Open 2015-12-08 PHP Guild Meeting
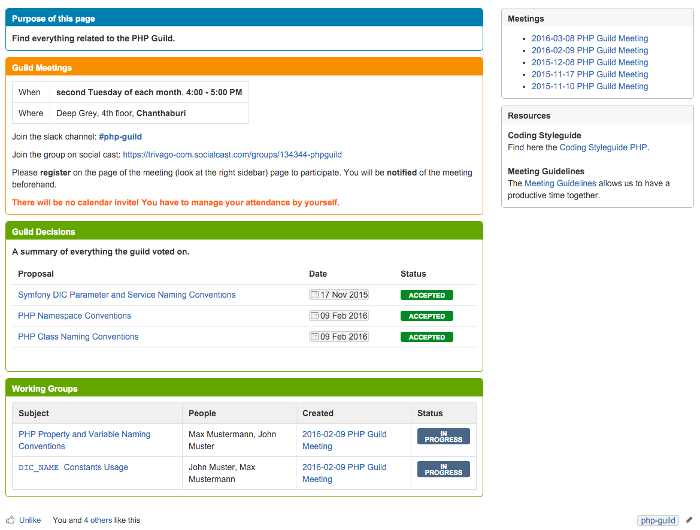Screen dimensions: 700x530 pyautogui.click(x=589, y=63)
